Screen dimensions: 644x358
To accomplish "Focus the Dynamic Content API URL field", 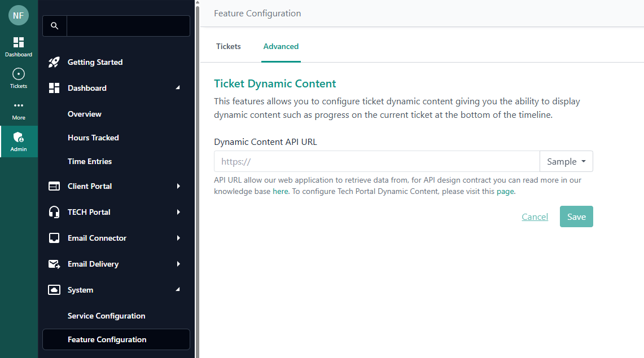I will pyautogui.click(x=376, y=161).
